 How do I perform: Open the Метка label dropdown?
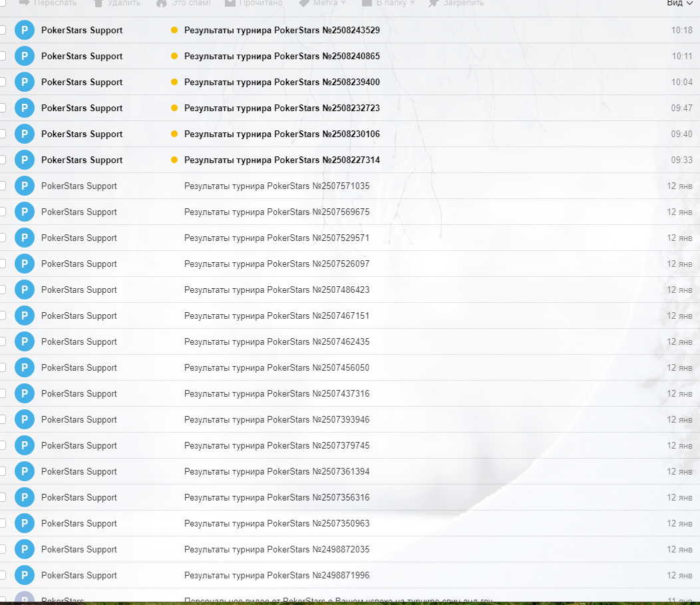click(322, 3)
